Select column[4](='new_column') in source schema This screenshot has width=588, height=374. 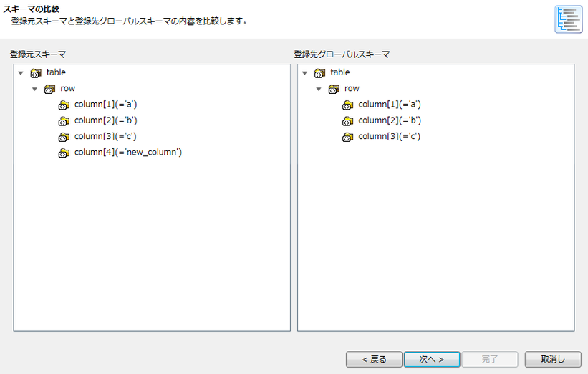(127, 152)
